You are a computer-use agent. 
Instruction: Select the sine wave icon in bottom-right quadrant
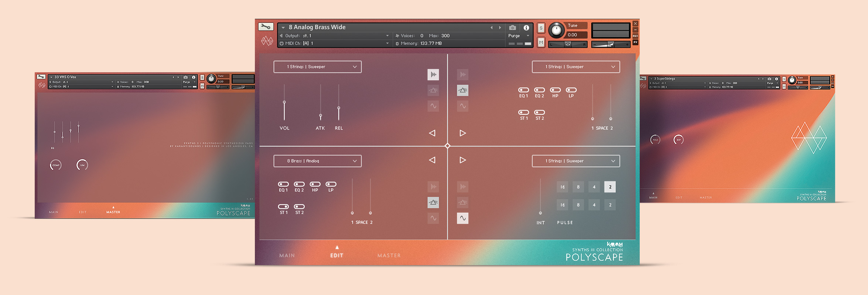(x=462, y=218)
